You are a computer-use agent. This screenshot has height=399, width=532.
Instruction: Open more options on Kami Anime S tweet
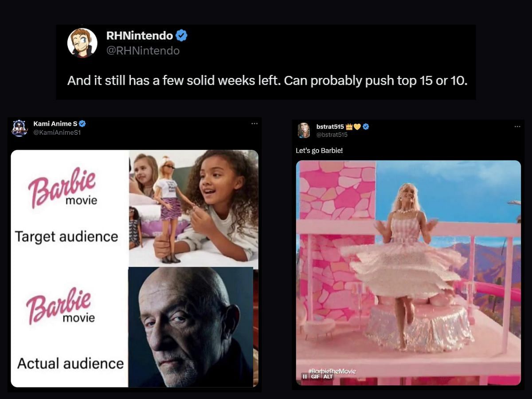point(254,123)
